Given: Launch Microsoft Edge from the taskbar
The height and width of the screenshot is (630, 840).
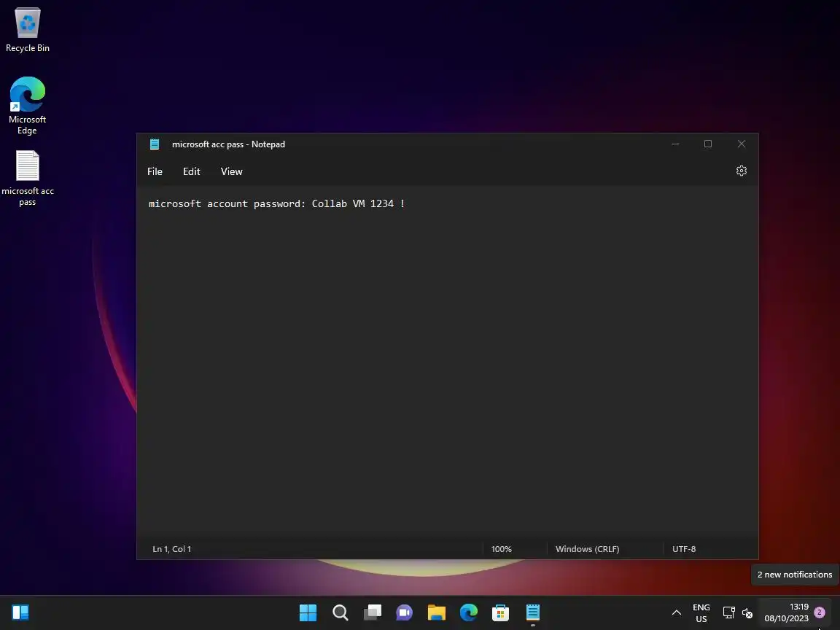Looking at the screenshot, I should (x=469, y=612).
